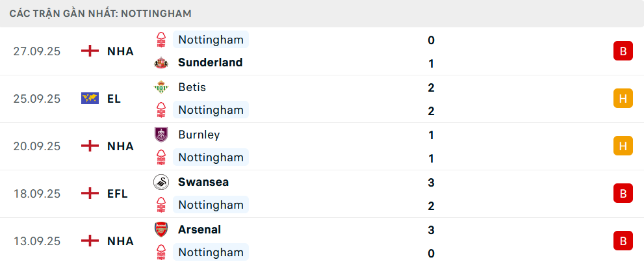Click red B badge for Arsenal match
644x264 pixels.
623,241
